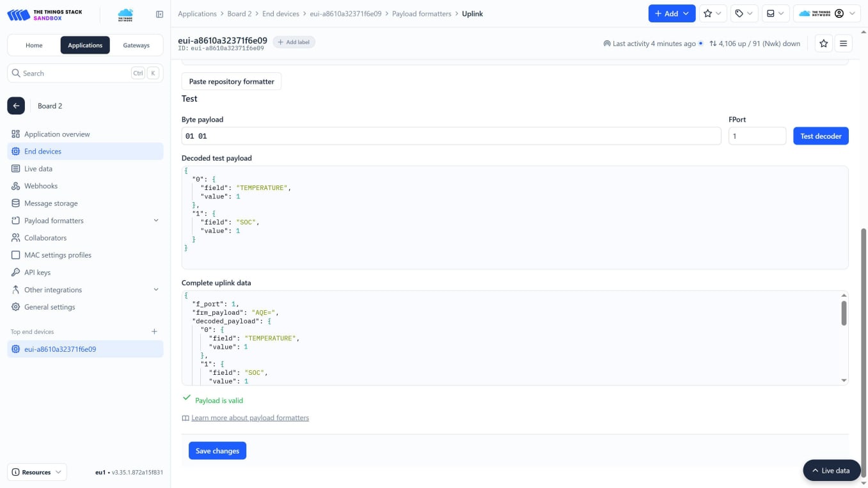This screenshot has height=488, width=868.
Task: Collapse the left navigation sidebar
Action: [159, 13]
